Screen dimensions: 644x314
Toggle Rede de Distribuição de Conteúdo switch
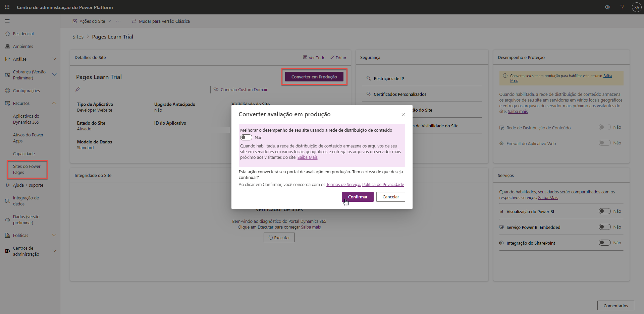pyautogui.click(x=605, y=127)
